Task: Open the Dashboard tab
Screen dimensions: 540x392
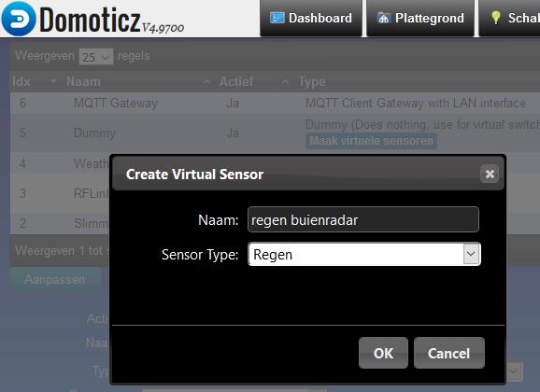Action: 311,19
